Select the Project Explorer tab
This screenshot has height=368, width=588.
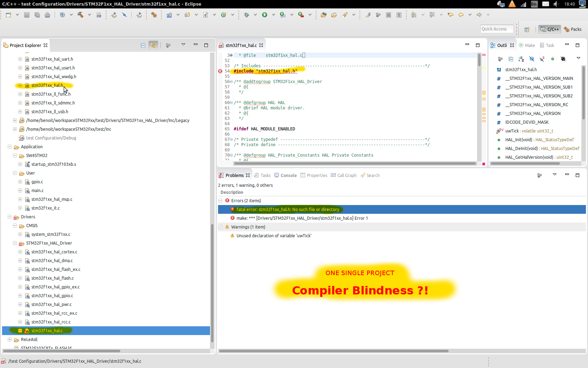click(25, 46)
